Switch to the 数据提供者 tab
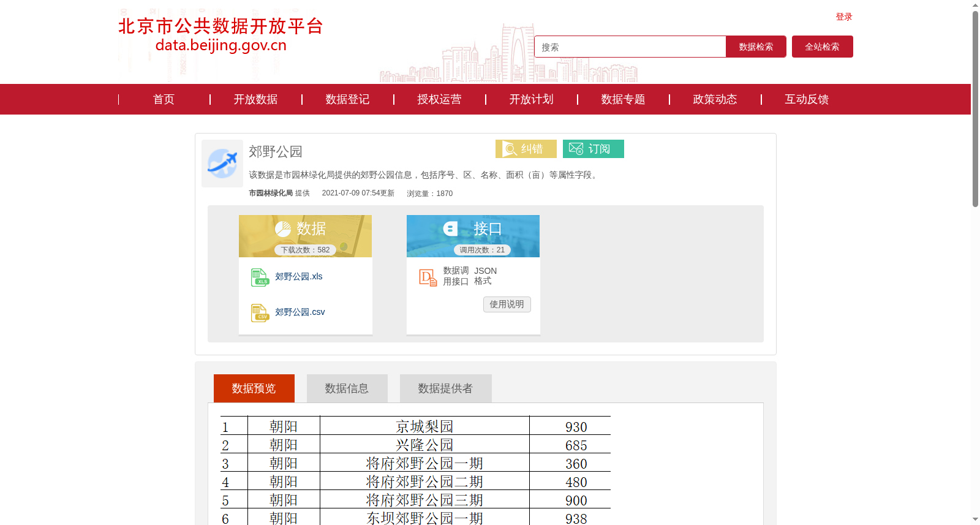 [x=446, y=388]
